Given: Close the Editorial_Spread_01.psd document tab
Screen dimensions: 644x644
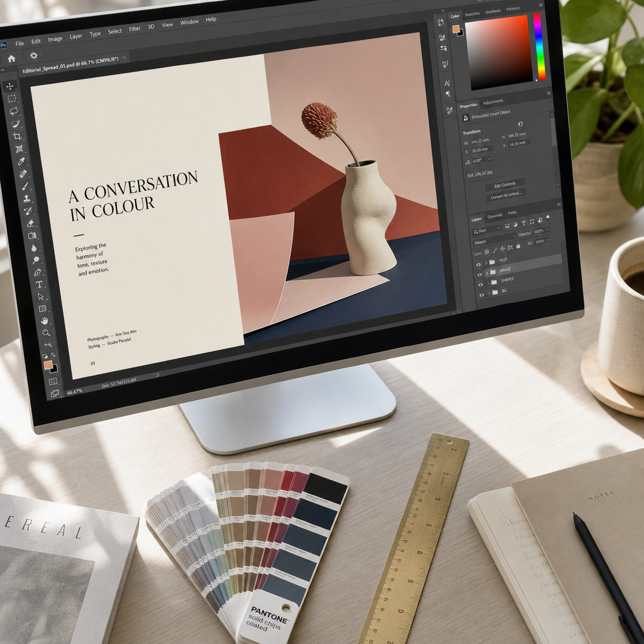Looking at the screenshot, I should pos(125,57).
